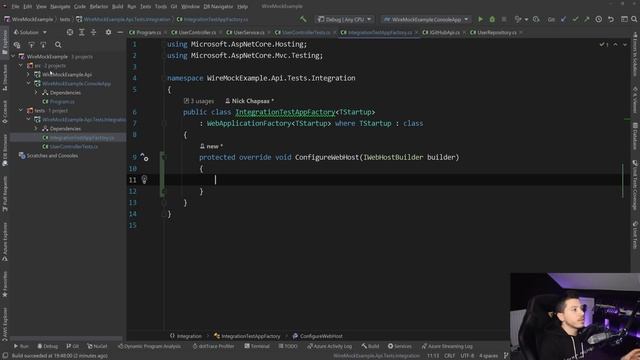Collapse the WireMockExample.ConsoleApp project node

(x=28, y=83)
